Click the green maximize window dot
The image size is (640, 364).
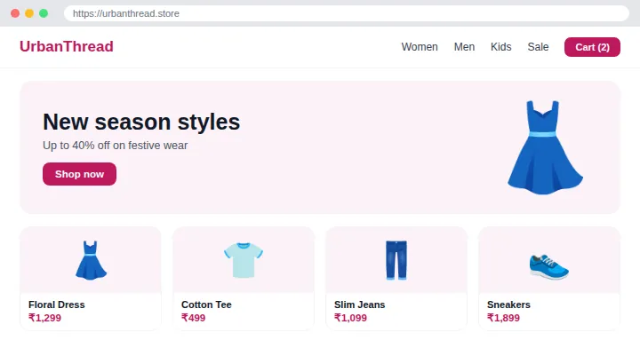[44, 13]
